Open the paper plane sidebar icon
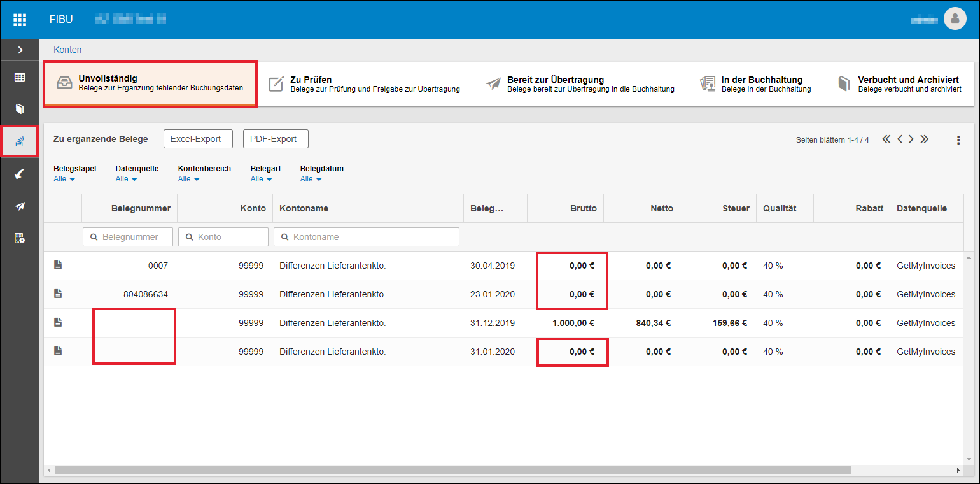This screenshot has width=980, height=484. coord(20,206)
